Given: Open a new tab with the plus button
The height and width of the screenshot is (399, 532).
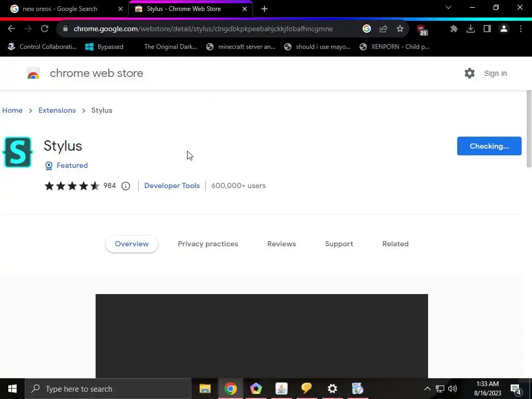Looking at the screenshot, I should pyautogui.click(x=264, y=9).
